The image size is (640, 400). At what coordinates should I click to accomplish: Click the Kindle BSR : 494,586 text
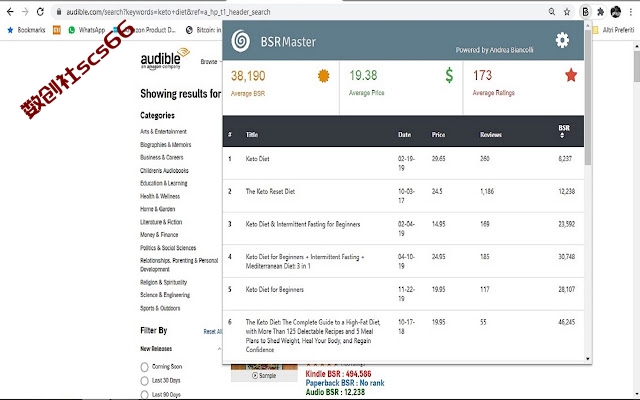tap(338, 374)
